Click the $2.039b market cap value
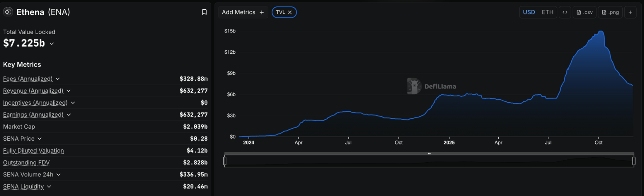The image size is (644, 196). coord(195,127)
